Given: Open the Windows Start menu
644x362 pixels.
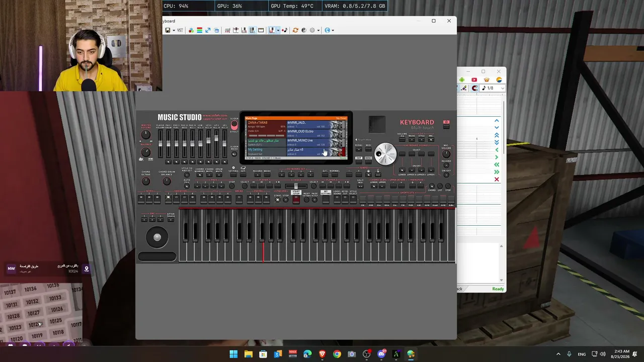Looking at the screenshot, I should coord(233,354).
